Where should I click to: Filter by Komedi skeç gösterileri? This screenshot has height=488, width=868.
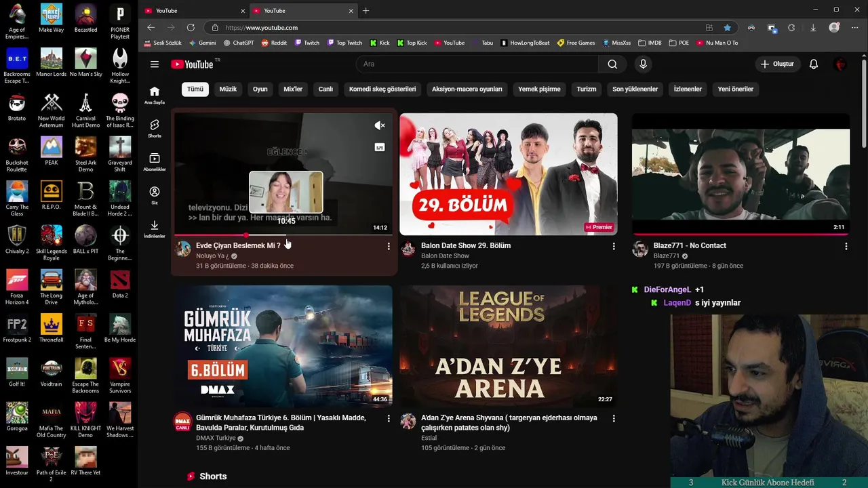[x=382, y=89]
